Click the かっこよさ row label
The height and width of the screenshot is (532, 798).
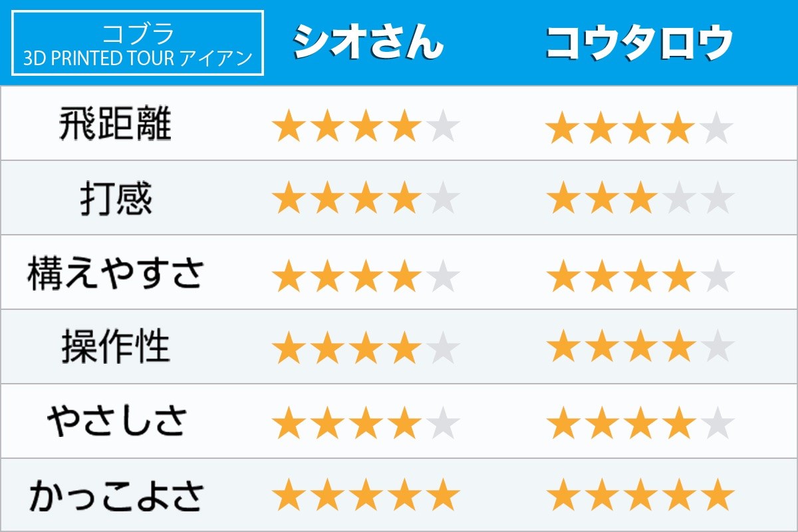coord(116,496)
